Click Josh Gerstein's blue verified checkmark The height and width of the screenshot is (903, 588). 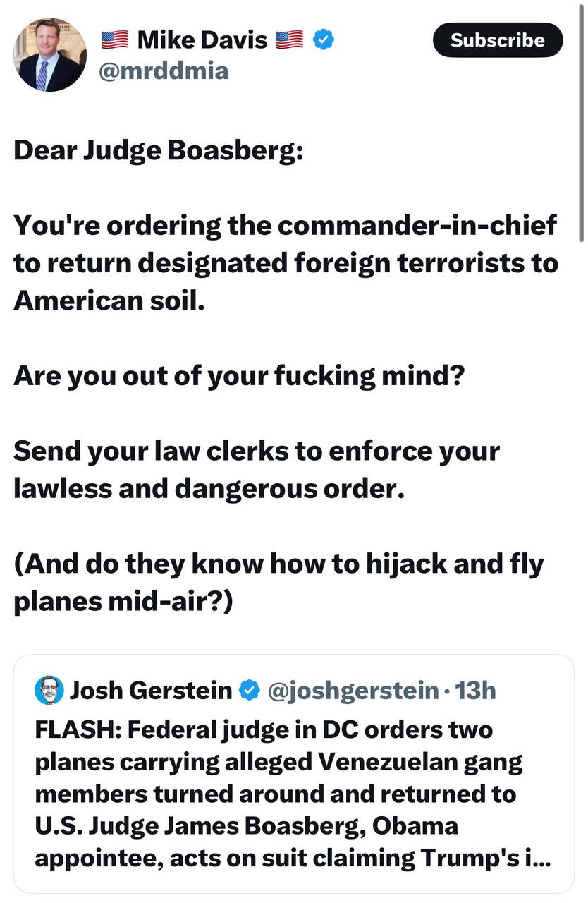click(x=249, y=690)
